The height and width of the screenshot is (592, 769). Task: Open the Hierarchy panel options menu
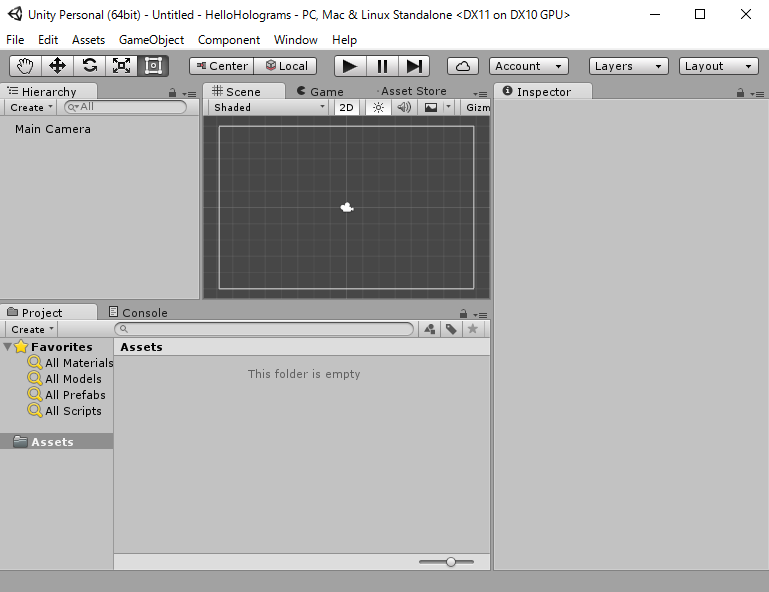coord(189,93)
